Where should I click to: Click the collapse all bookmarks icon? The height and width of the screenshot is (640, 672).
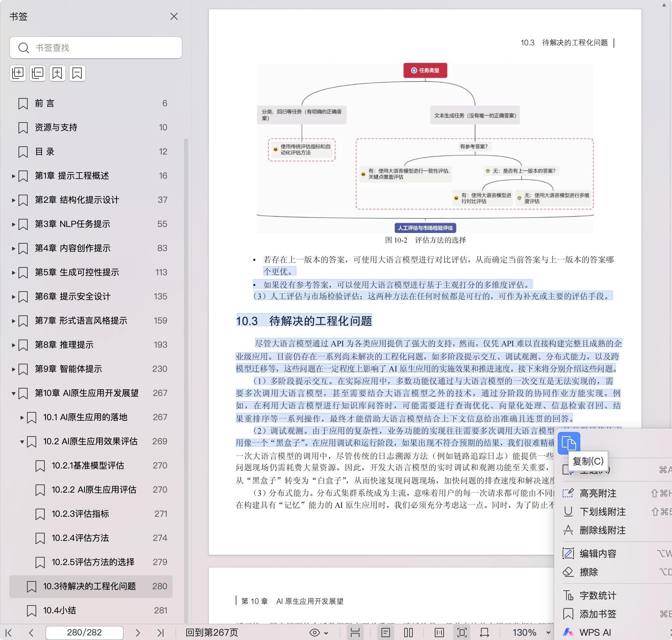pyautogui.click(x=38, y=73)
